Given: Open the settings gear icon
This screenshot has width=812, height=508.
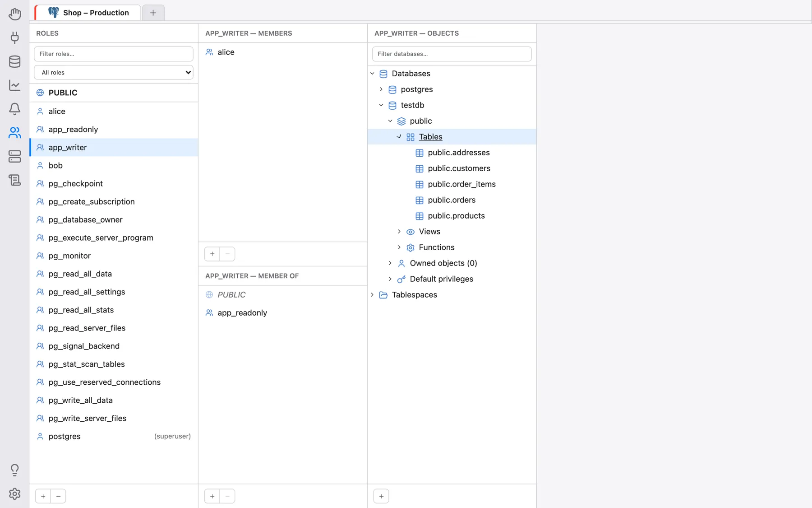Looking at the screenshot, I should tap(14, 494).
